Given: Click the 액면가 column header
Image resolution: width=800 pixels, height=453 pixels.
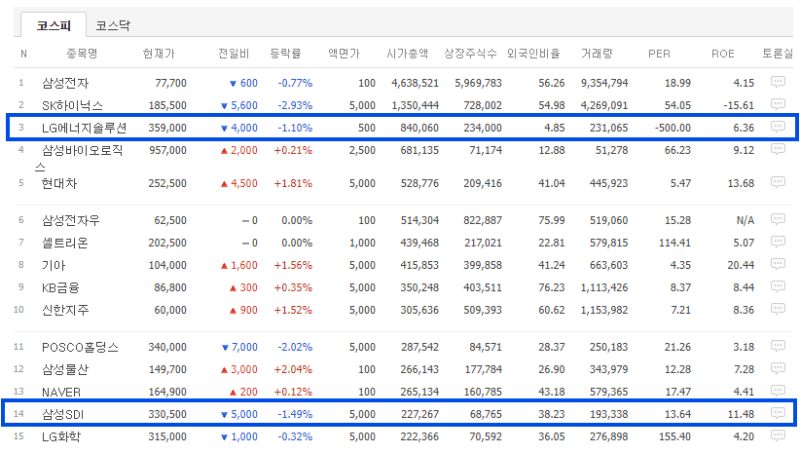Looking at the screenshot, I should (x=343, y=54).
